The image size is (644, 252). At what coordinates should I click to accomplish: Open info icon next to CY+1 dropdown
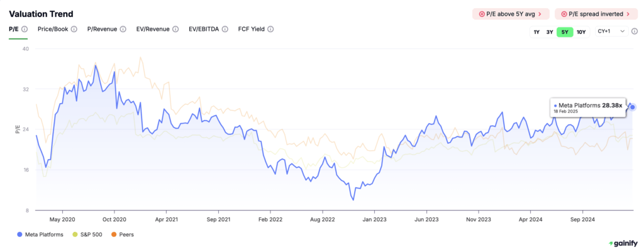(x=635, y=31)
